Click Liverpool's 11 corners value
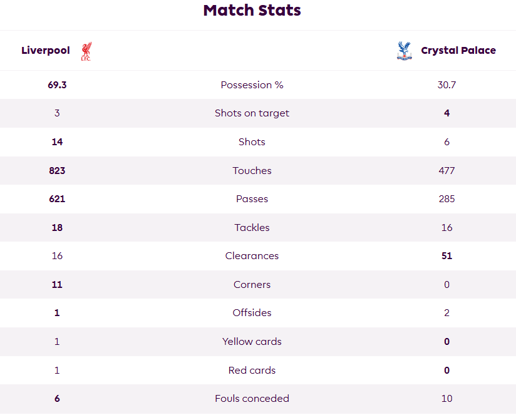516x420 pixels. click(x=57, y=285)
